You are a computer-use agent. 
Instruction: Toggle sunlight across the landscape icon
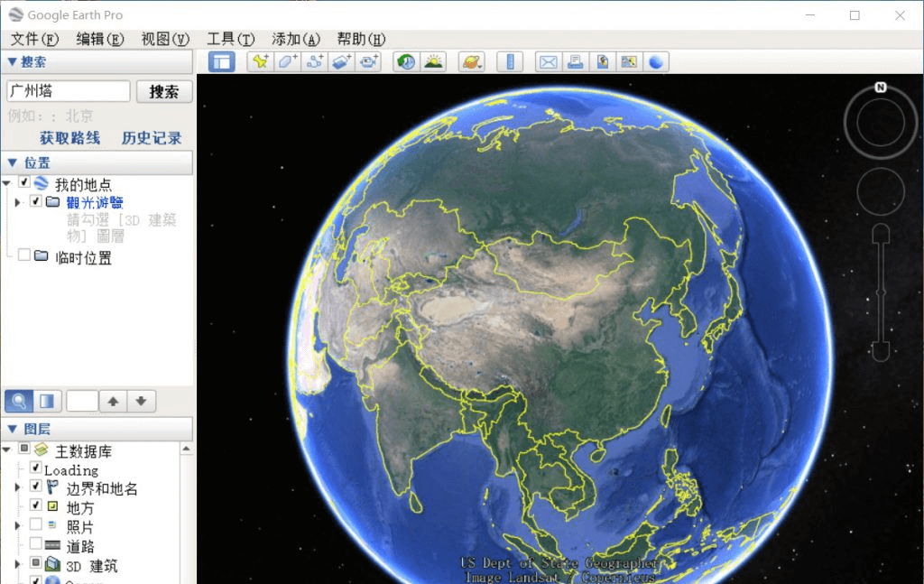[x=433, y=61]
